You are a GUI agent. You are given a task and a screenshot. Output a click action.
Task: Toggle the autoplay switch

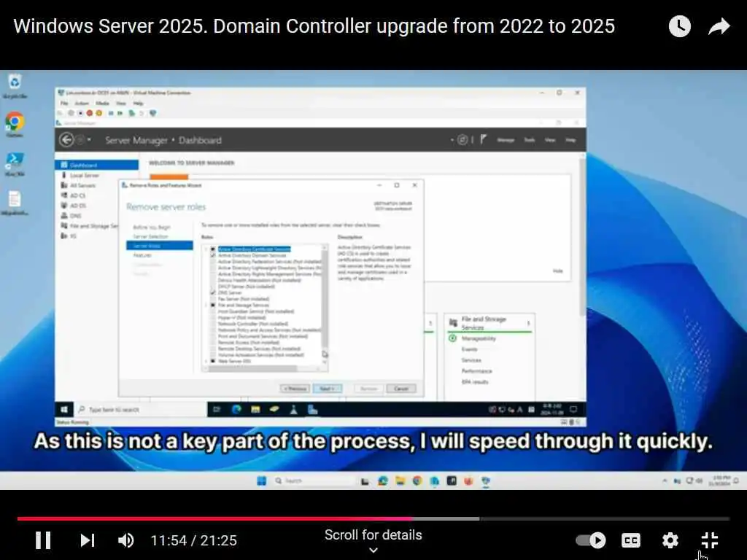click(591, 540)
